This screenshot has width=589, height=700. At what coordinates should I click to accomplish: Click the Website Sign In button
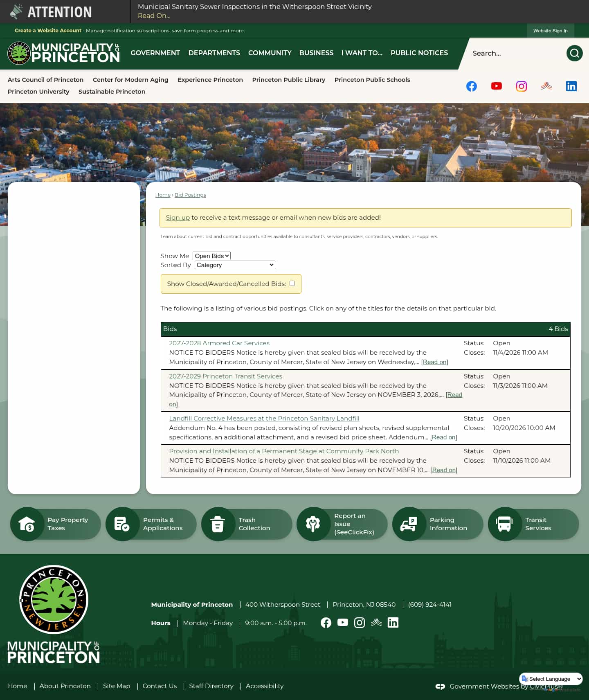(x=550, y=31)
